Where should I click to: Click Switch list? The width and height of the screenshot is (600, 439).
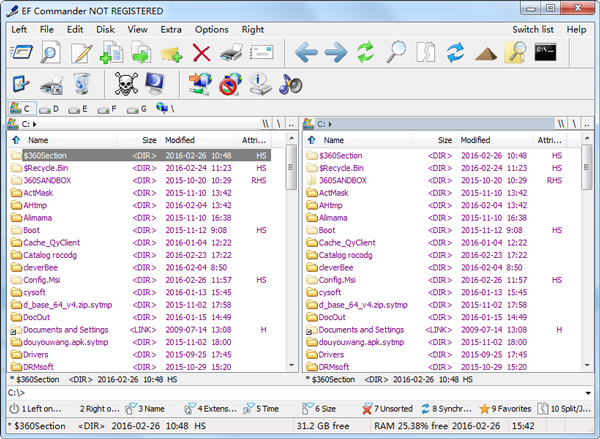pyautogui.click(x=533, y=30)
